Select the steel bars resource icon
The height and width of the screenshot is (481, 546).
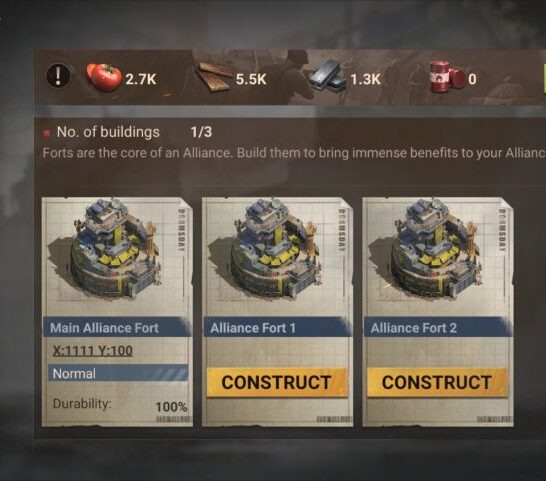pyautogui.click(x=327, y=76)
